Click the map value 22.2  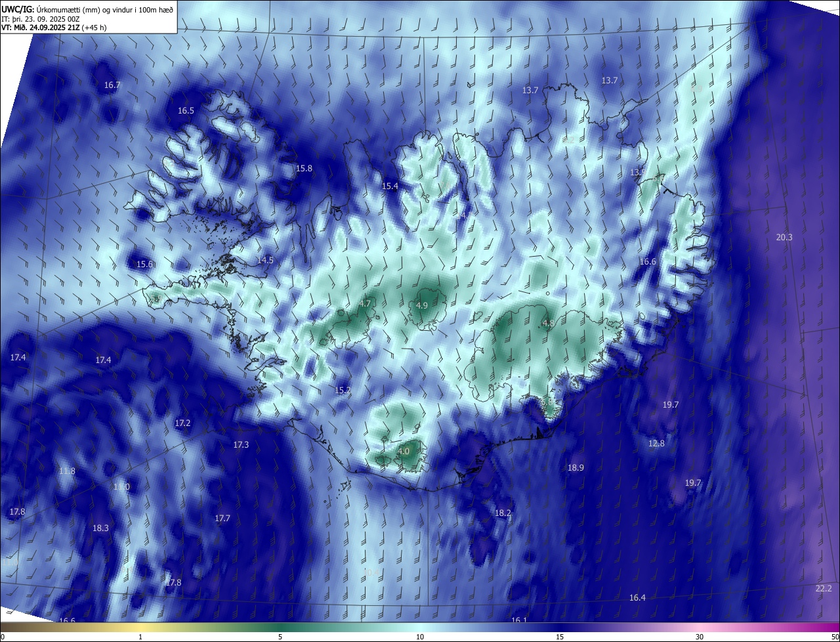point(824,588)
